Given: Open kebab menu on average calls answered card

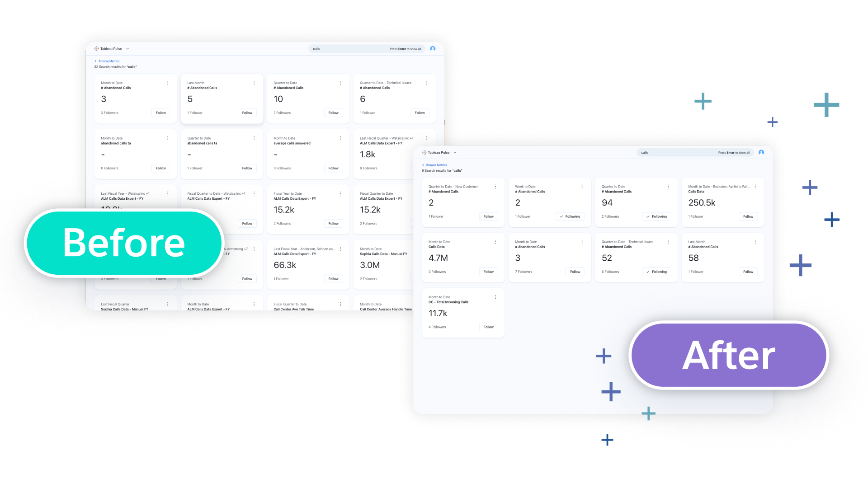Looking at the screenshot, I should coord(340,138).
